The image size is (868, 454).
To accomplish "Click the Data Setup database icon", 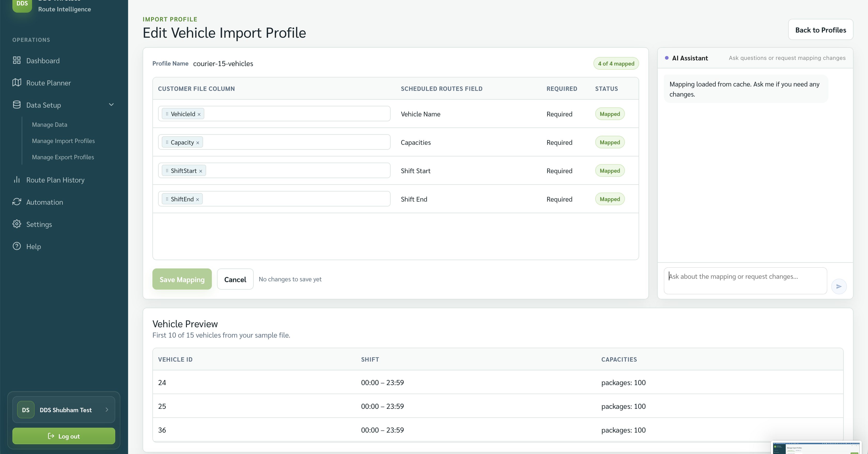I will [17, 105].
